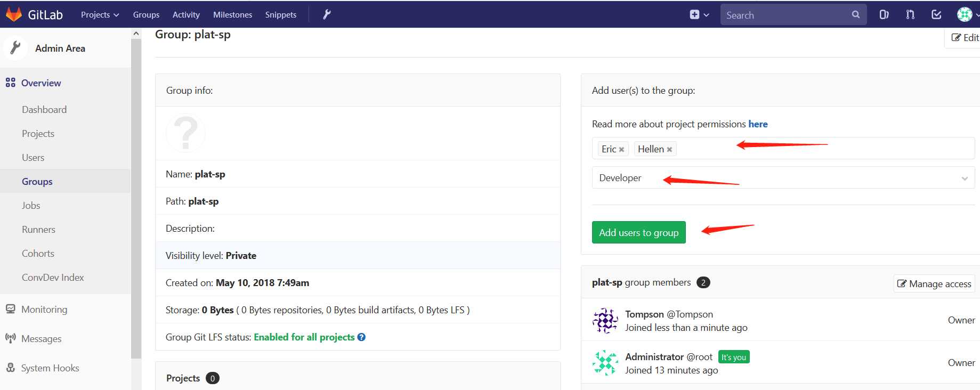Image resolution: width=980 pixels, height=390 pixels.
Task: Remove Eric from selected users
Action: 621,150
